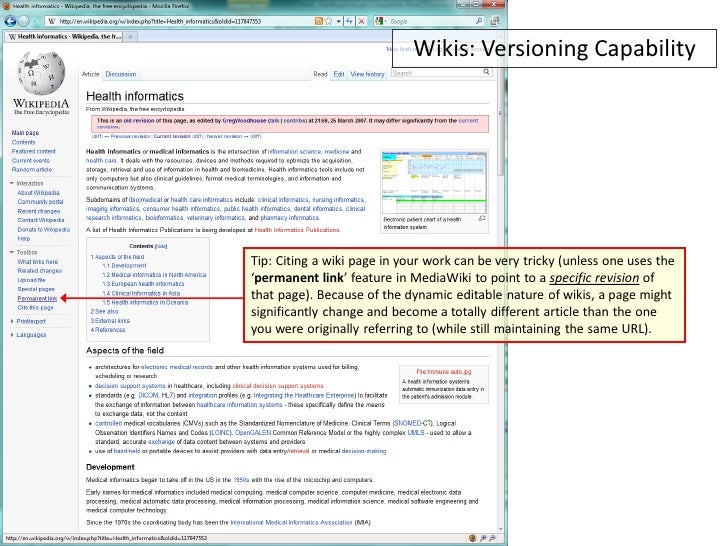Click the Wikipedia Search input field

click(436, 73)
